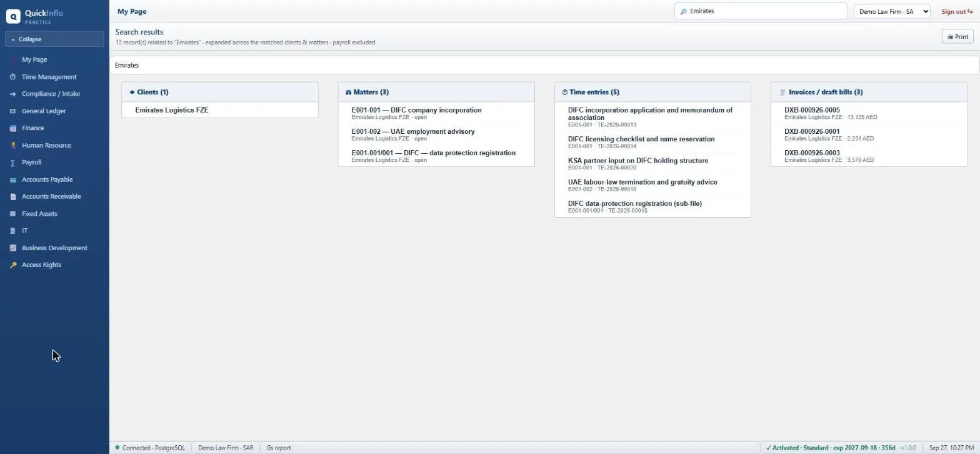This screenshot has width=980, height=454.
Task: Click the QuickInflo logo icon
Action: pyautogui.click(x=13, y=17)
